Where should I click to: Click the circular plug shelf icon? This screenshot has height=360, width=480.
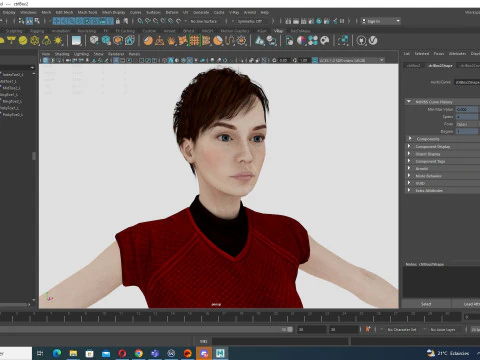click(361, 41)
